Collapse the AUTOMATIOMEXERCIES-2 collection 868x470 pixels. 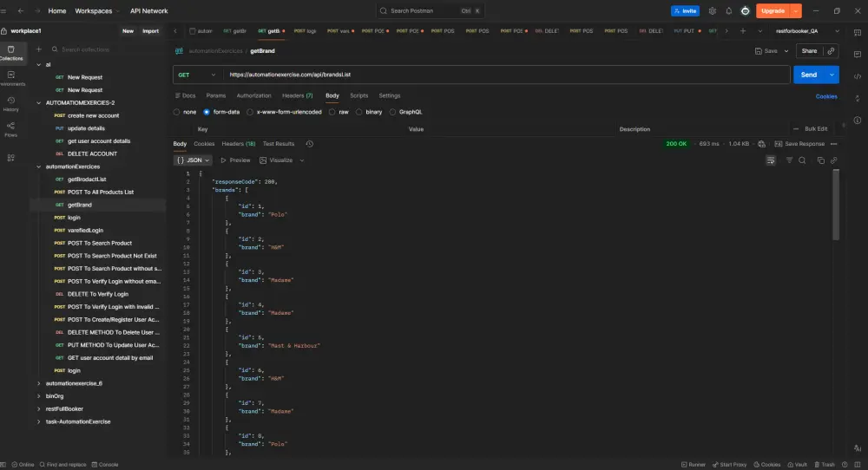[39, 103]
